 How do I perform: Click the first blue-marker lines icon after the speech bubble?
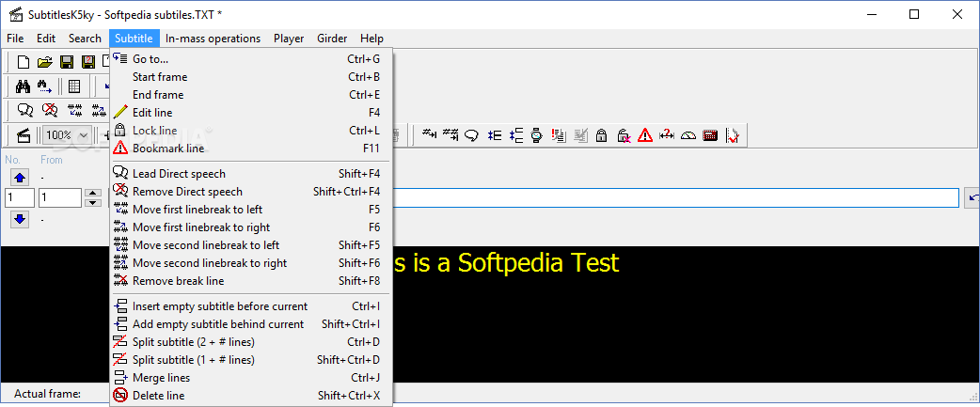coord(495,134)
